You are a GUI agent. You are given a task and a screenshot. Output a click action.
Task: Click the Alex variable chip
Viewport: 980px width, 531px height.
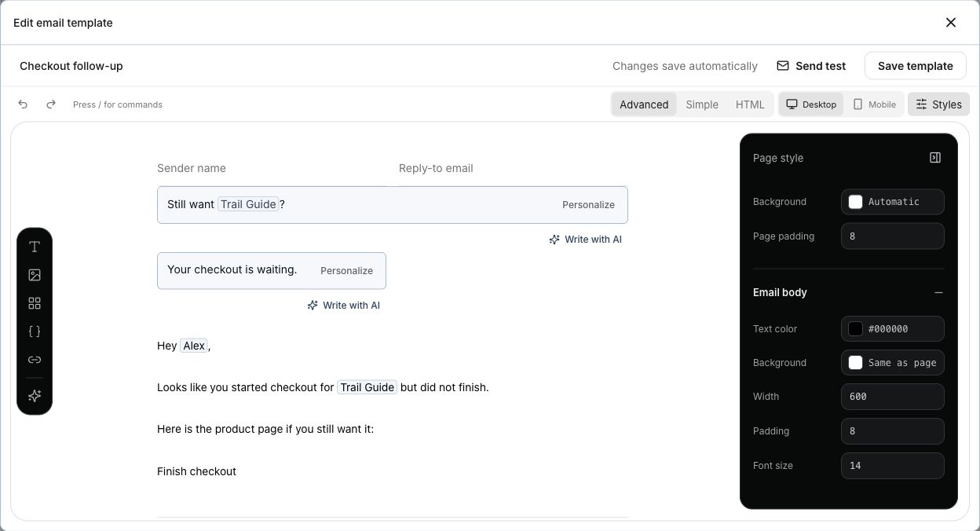[x=194, y=346]
